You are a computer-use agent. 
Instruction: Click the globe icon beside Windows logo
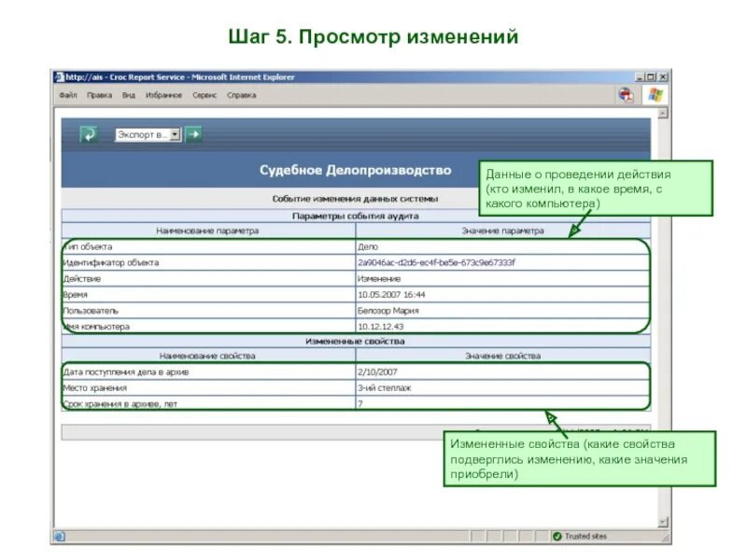coord(626,95)
